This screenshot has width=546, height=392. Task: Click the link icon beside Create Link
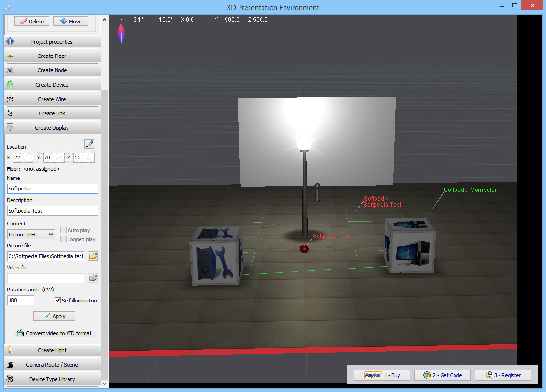10,113
